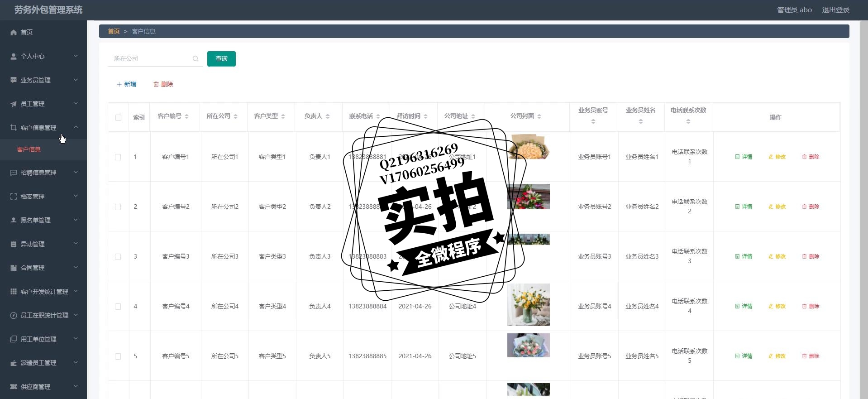Viewport: 868px width, 399px height.
Task: Click the message icon for 招聘信息管理
Action: point(14,173)
